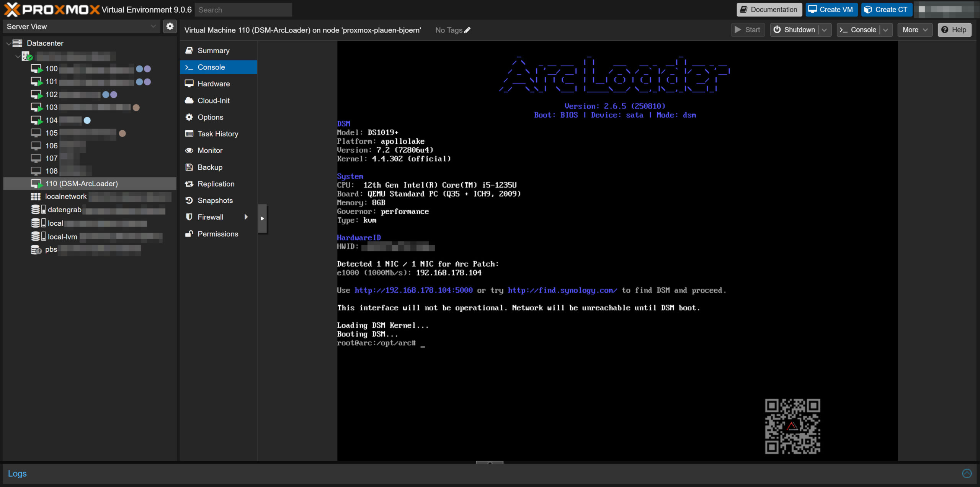980x487 pixels.
Task: Select 110 (DSM-ArcLoader) in the tree
Action: pyautogui.click(x=90, y=184)
